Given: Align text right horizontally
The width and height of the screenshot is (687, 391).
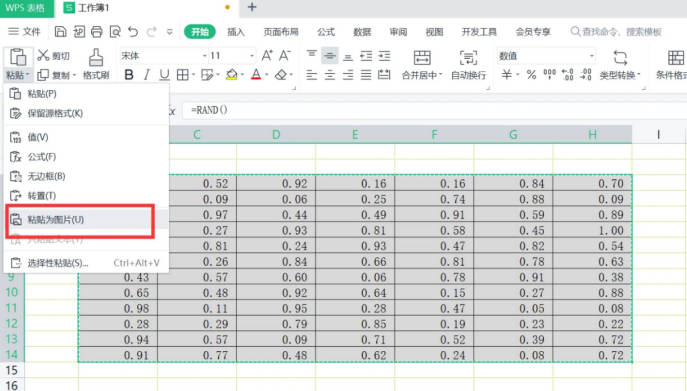Looking at the screenshot, I should [348, 75].
